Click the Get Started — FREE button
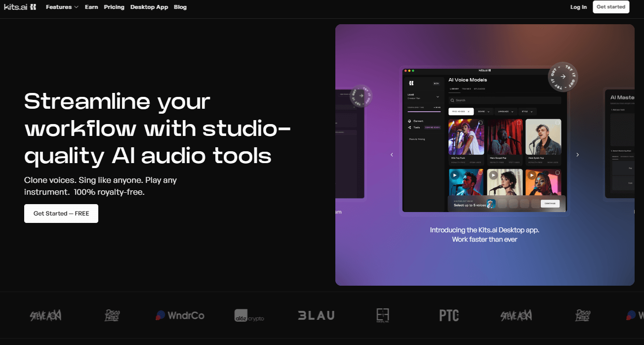 pyautogui.click(x=61, y=214)
